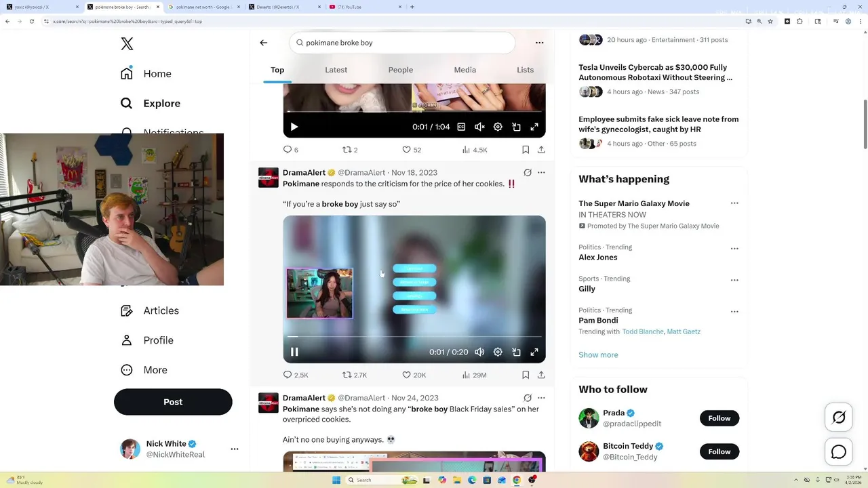Open the Messages chat floating button
Screen dimensions: 868x488
pos(839,451)
